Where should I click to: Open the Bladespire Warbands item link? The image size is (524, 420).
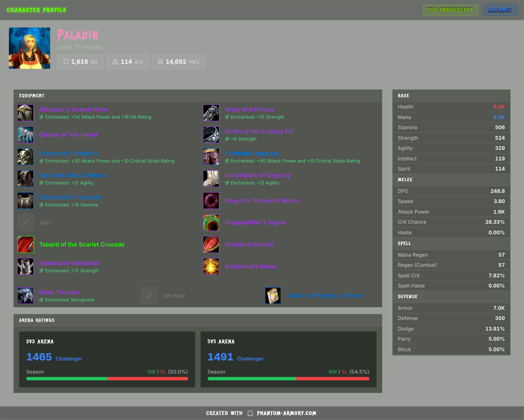tap(70, 263)
